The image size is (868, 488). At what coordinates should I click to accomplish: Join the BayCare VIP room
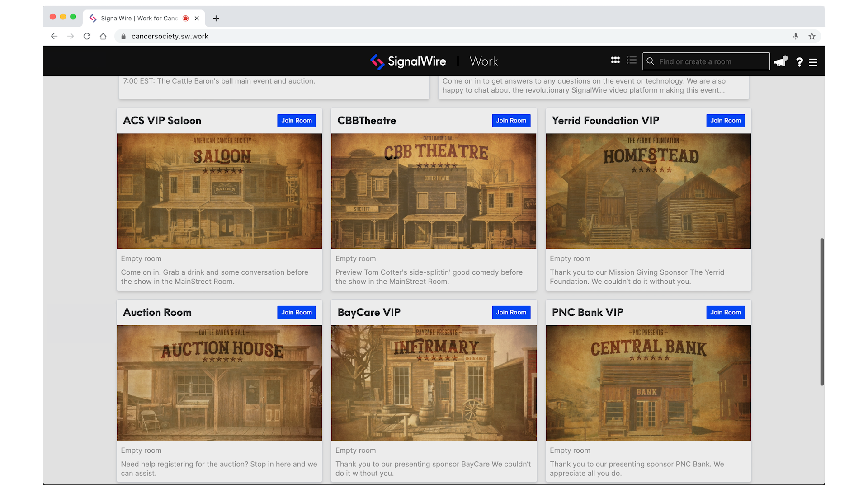click(511, 312)
